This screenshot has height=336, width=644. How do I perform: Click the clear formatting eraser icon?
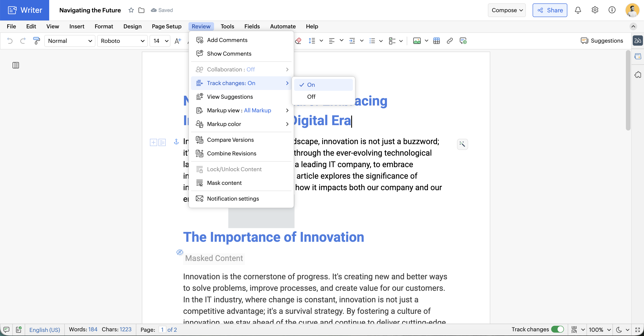pos(298,41)
